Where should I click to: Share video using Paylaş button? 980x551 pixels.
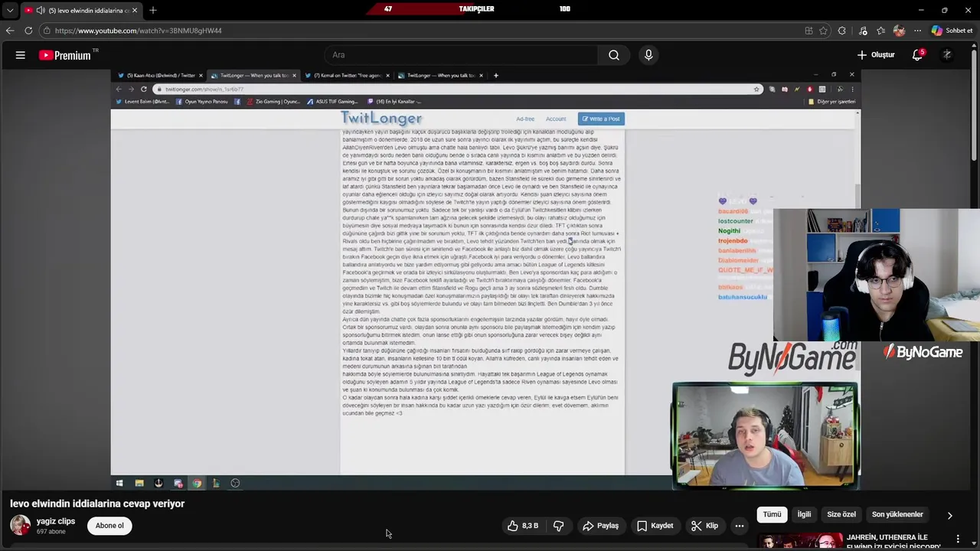point(600,526)
